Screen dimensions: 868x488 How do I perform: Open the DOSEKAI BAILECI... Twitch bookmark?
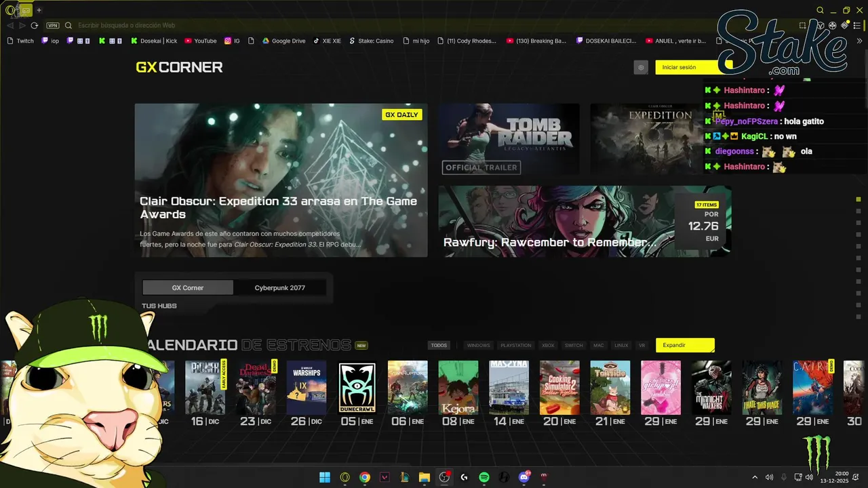606,41
